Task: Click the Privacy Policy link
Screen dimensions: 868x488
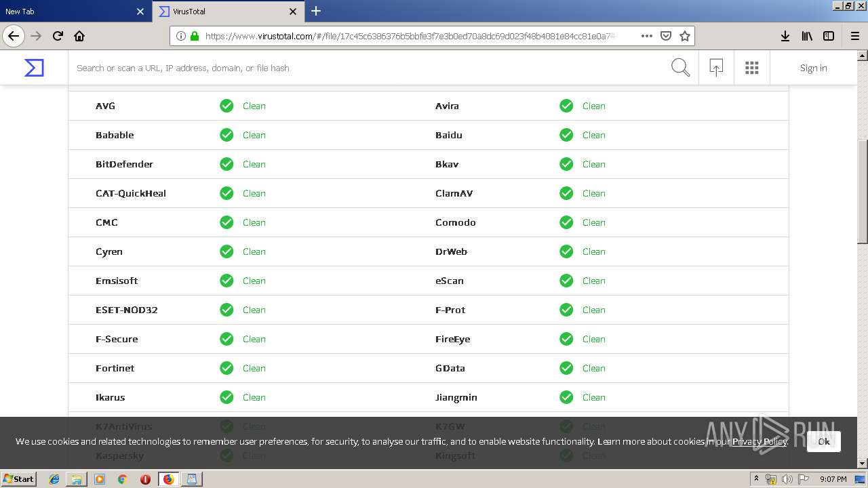Action: pos(759,441)
